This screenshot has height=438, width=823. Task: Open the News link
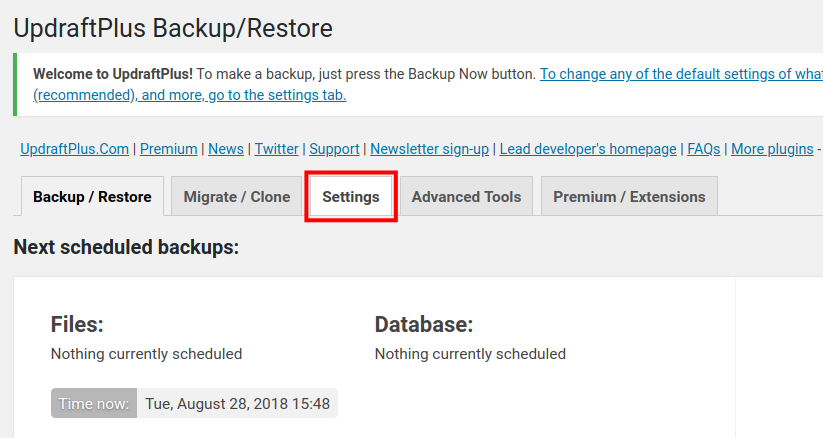point(226,149)
